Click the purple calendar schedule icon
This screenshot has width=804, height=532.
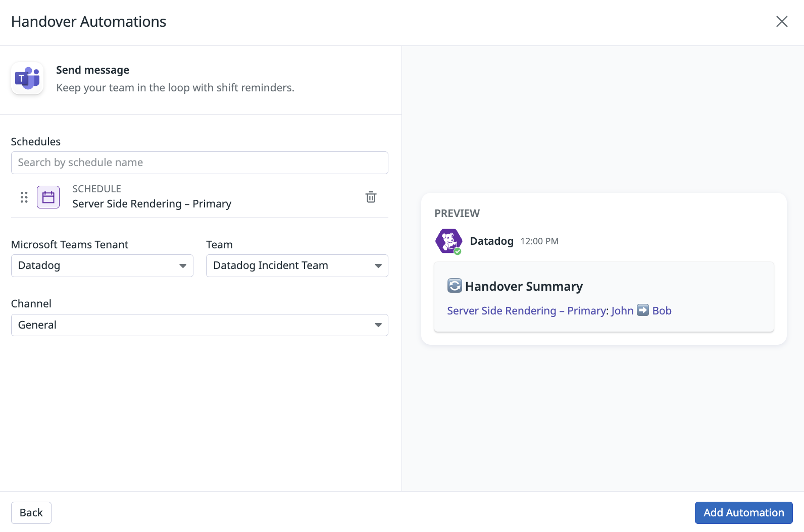pyautogui.click(x=48, y=197)
